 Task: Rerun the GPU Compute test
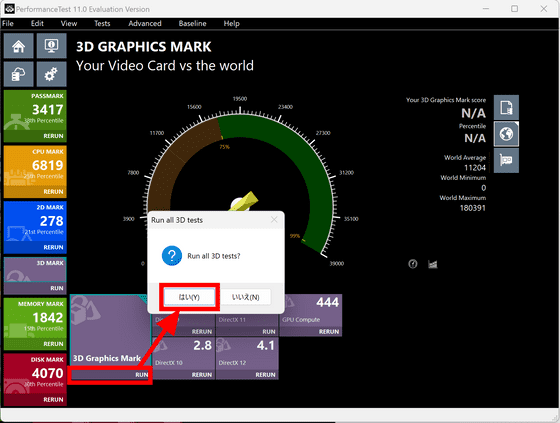coord(329,332)
